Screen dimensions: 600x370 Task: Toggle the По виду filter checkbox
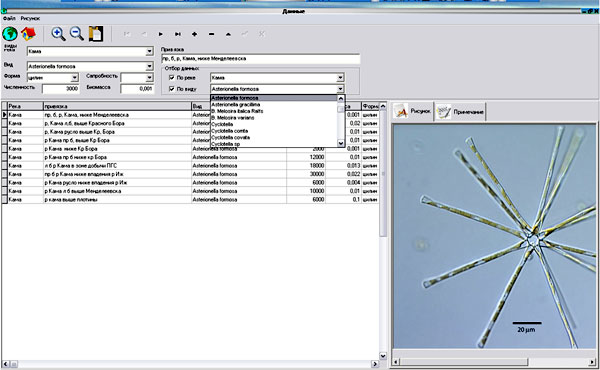171,88
